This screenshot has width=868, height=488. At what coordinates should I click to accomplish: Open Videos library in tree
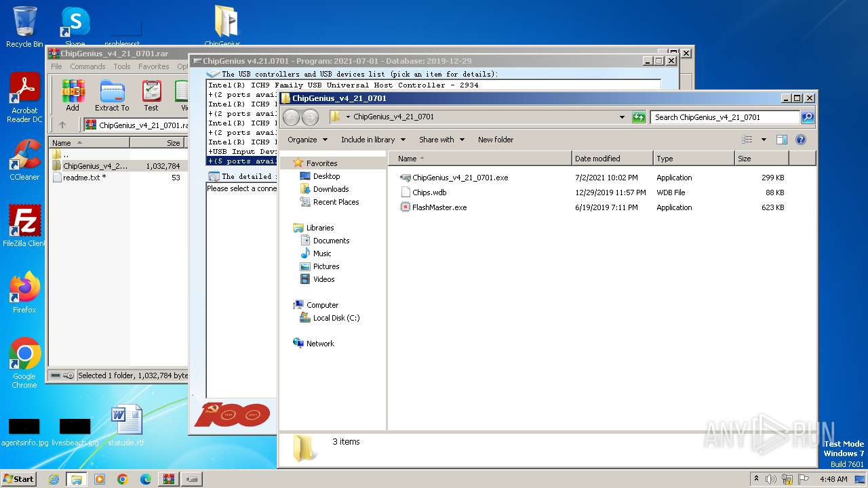point(317,279)
